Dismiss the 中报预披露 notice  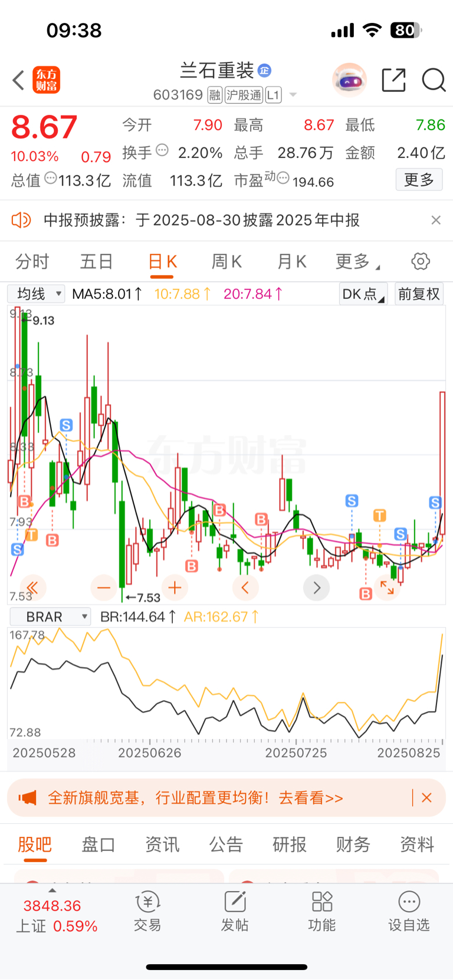click(x=436, y=220)
